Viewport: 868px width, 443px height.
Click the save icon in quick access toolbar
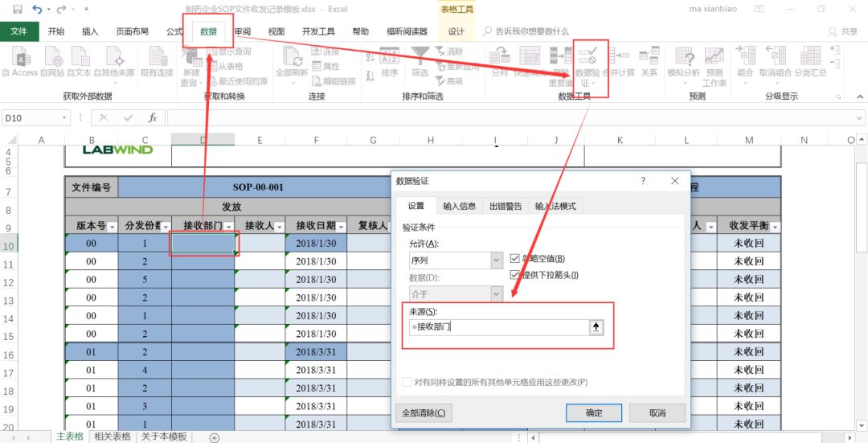point(17,9)
